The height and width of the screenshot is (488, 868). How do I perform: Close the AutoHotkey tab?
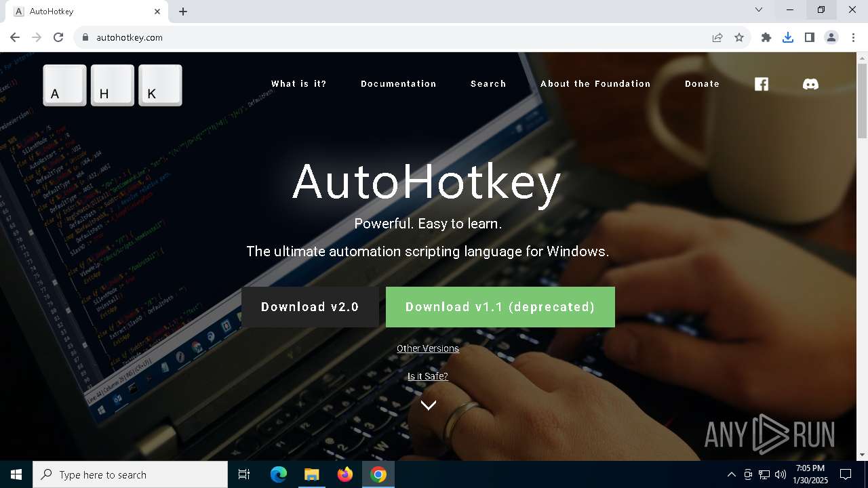157,12
